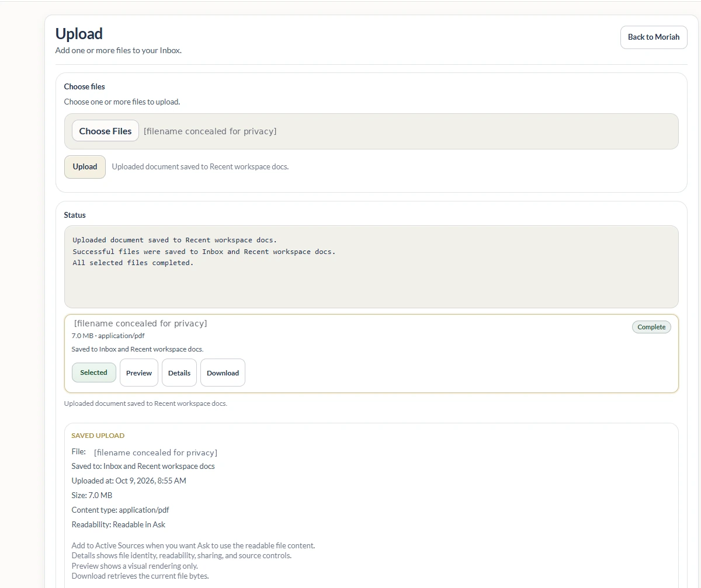Image resolution: width=701 pixels, height=588 pixels.
Task: Click the "Choose files" section label
Action: (85, 86)
